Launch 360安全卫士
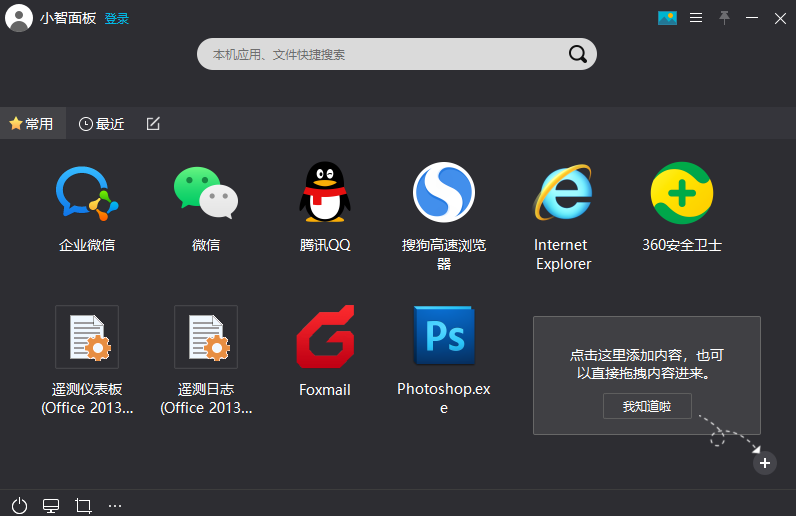 (682, 193)
